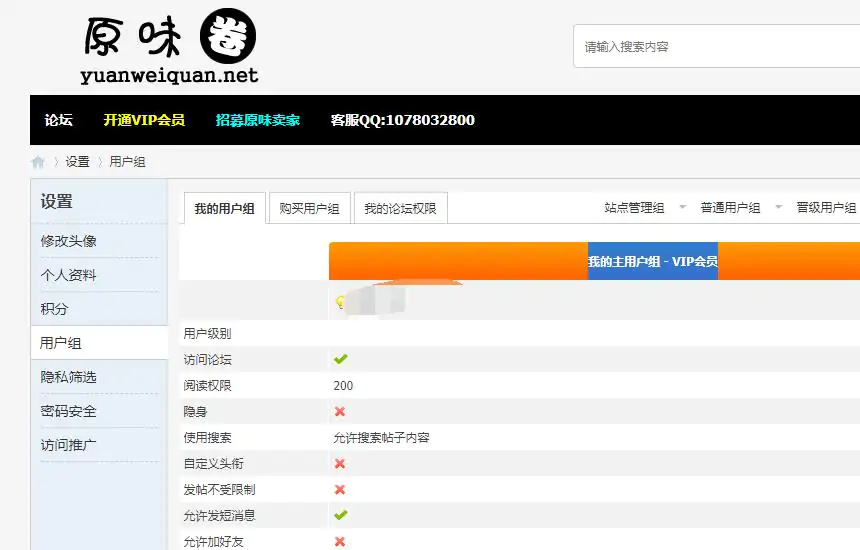Open 隐私筛选 in settings sidebar
This screenshot has width=860, height=550.
tap(68, 377)
